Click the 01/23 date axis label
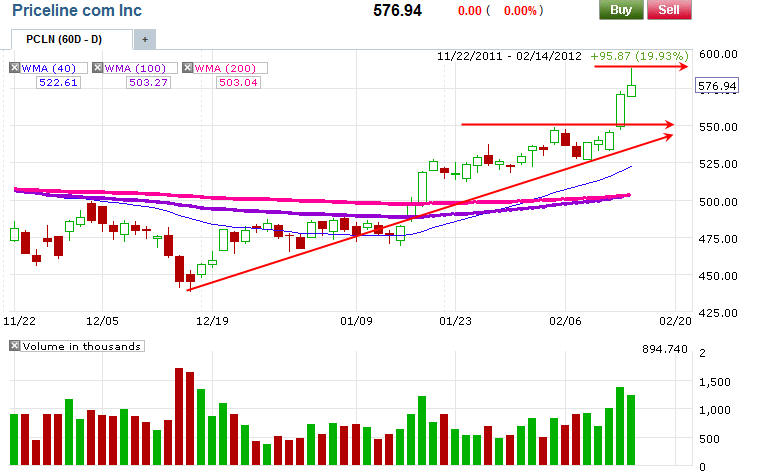758x474 pixels. 455,321
